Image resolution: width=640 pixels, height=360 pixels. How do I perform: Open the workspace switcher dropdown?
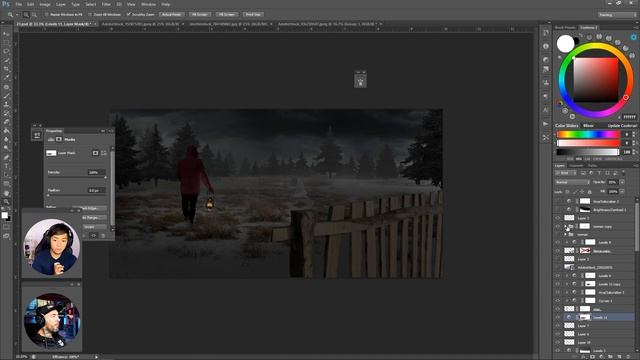(617, 15)
